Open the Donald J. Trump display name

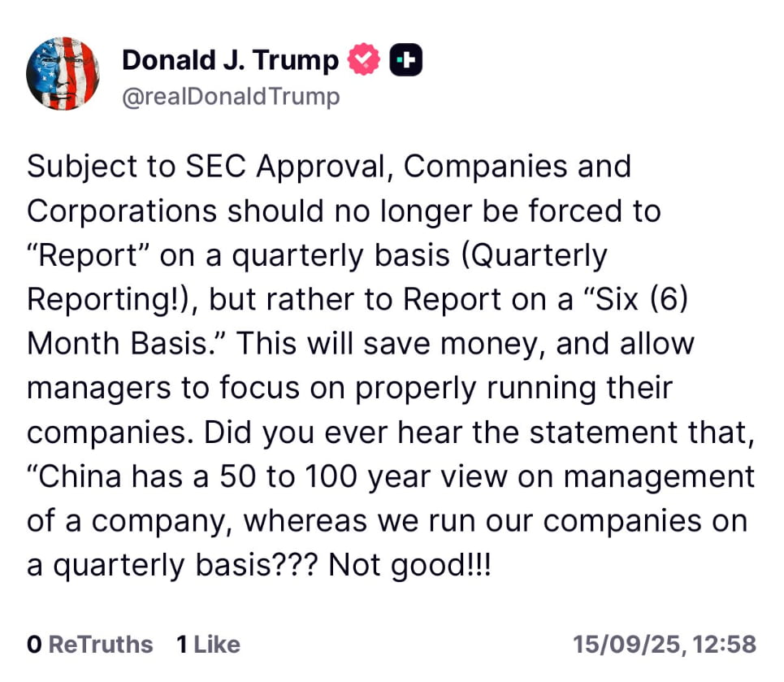(230, 61)
